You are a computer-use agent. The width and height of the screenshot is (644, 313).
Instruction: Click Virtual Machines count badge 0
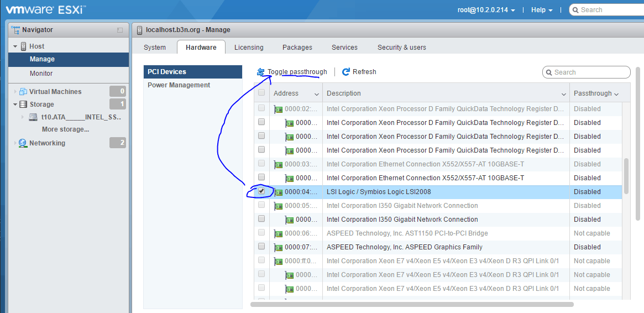[x=117, y=91]
